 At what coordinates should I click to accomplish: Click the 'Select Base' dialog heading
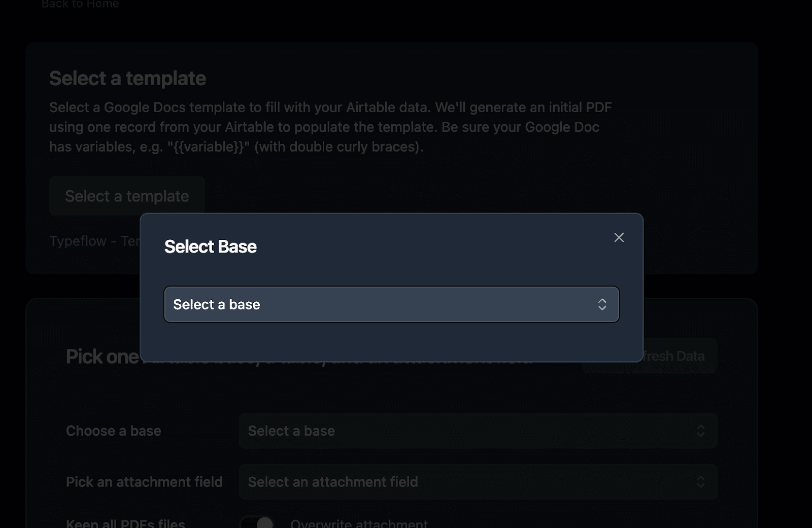coord(210,247)
